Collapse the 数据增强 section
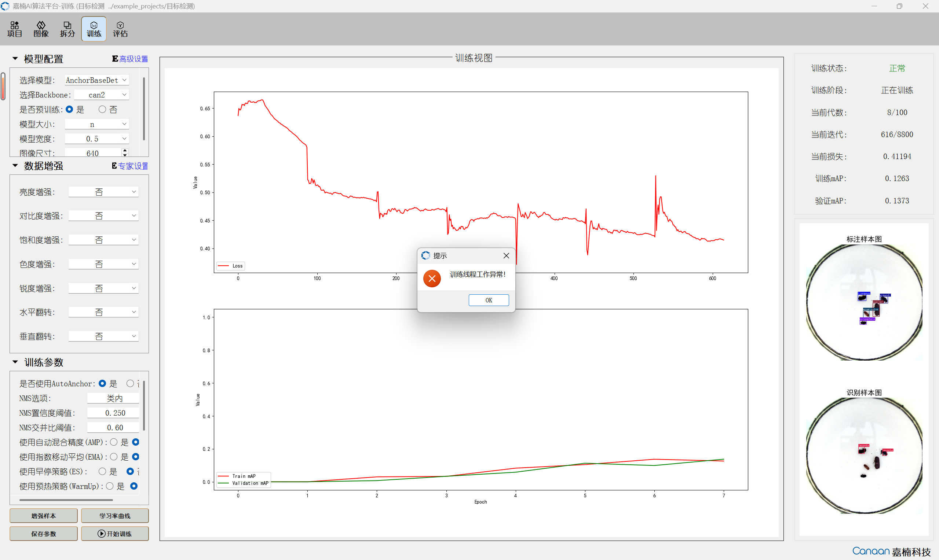 pyautogui.click(x=15, y=166)
